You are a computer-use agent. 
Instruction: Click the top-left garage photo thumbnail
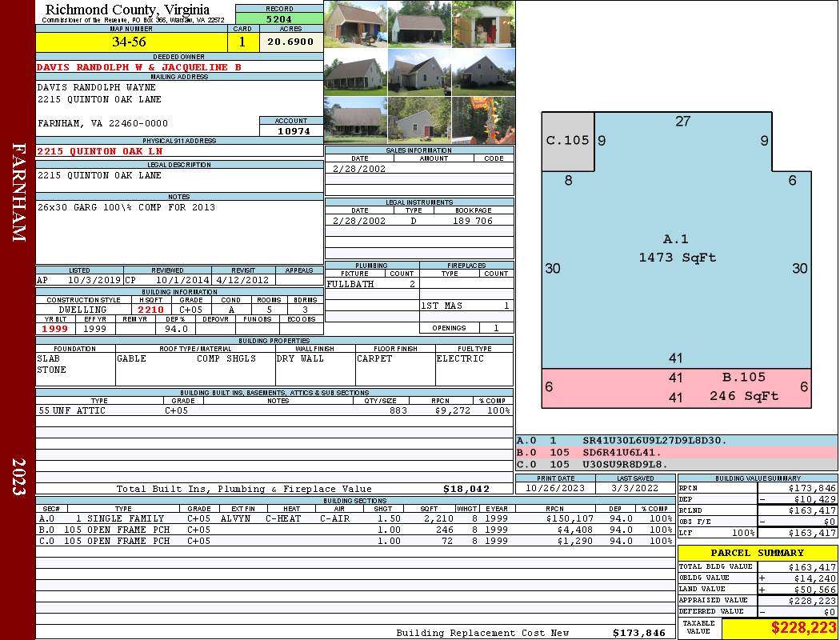356,24
